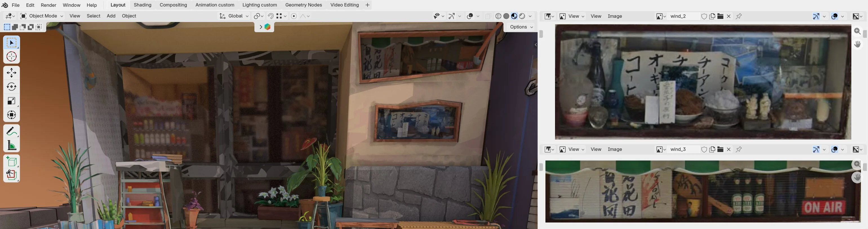Set selection mode to Extend
This screenshot has height=229, width=868.
click(x=15, y=27)
